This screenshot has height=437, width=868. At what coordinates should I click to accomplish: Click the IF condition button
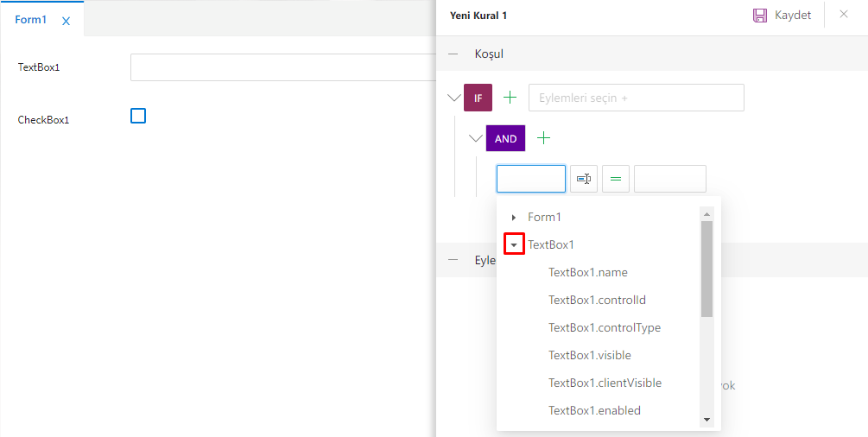click(478, 98)
